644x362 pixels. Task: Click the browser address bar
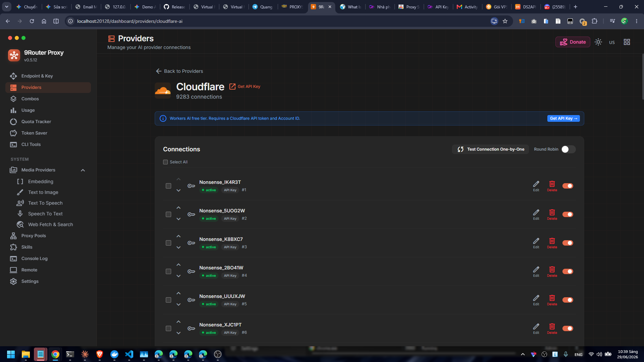pos(282,21)
